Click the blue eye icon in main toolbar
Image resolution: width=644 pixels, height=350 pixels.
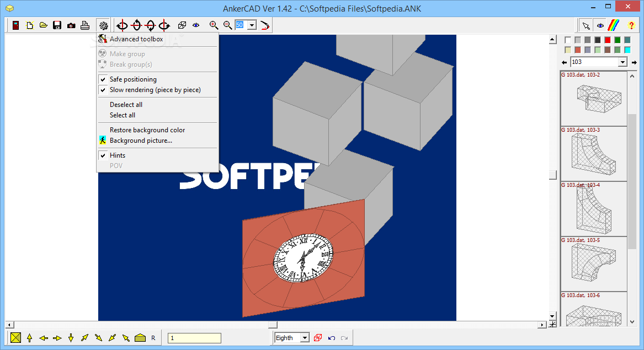(196, 25)
